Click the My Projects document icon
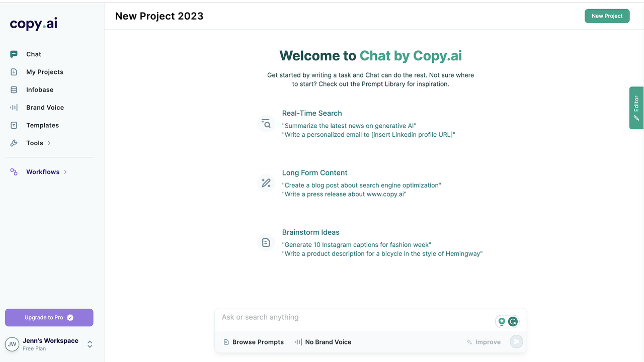 pos(14,72)
